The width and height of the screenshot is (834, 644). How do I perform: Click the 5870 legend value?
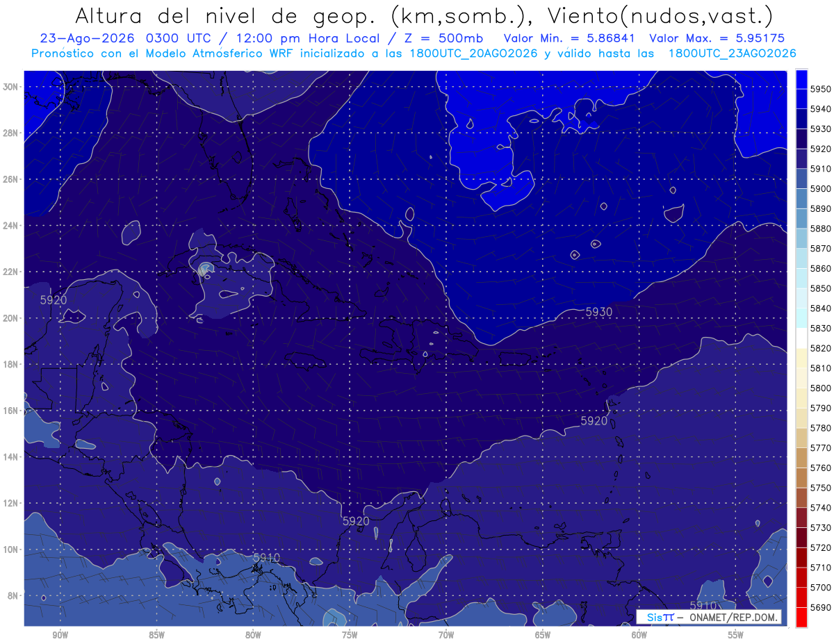[x=820, y=249]
